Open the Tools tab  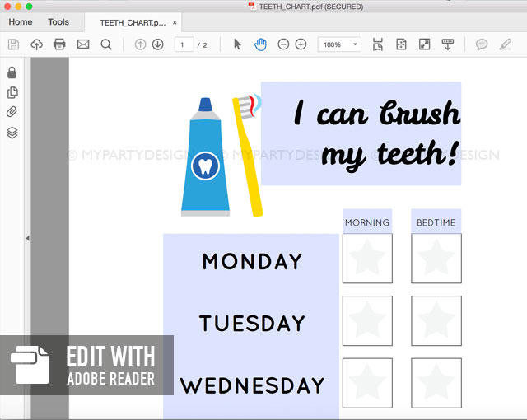pyautogui.click(x=58, y=22)
